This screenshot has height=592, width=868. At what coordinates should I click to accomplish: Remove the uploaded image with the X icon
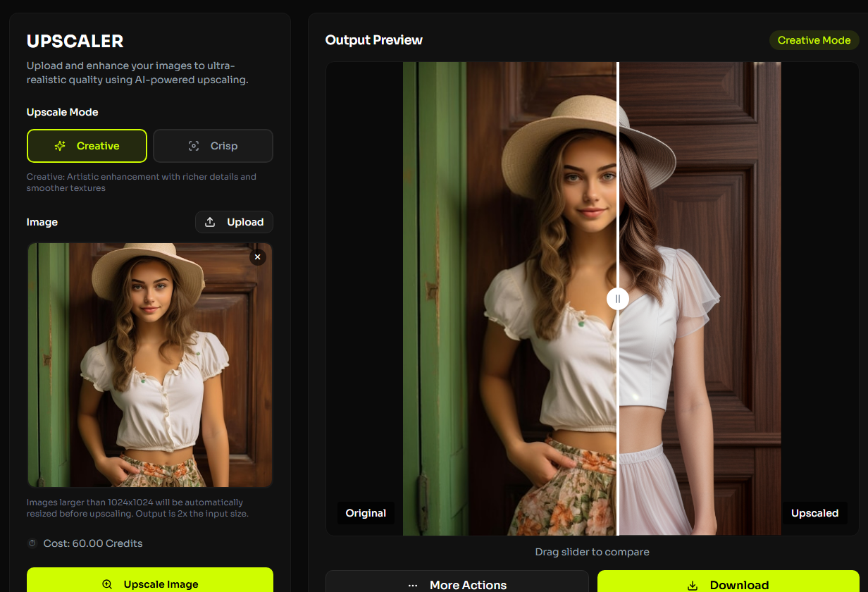(258, 257)
